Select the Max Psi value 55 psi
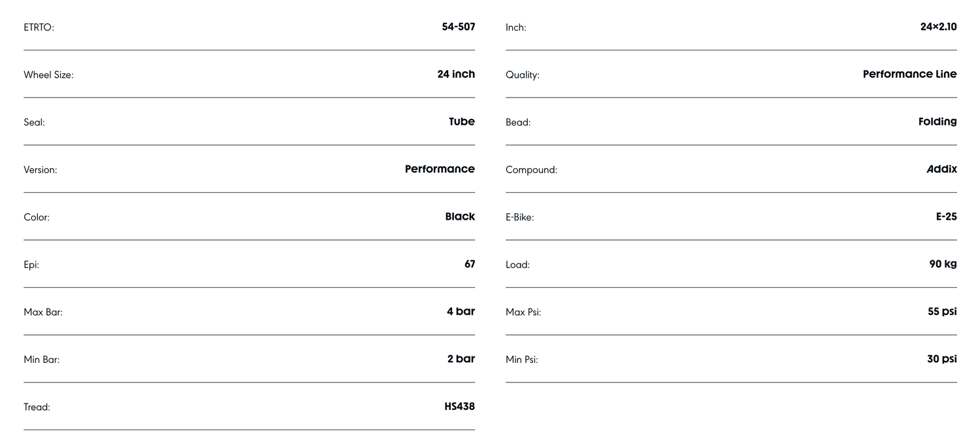This screenshot has height=444, width=980. 941,311
